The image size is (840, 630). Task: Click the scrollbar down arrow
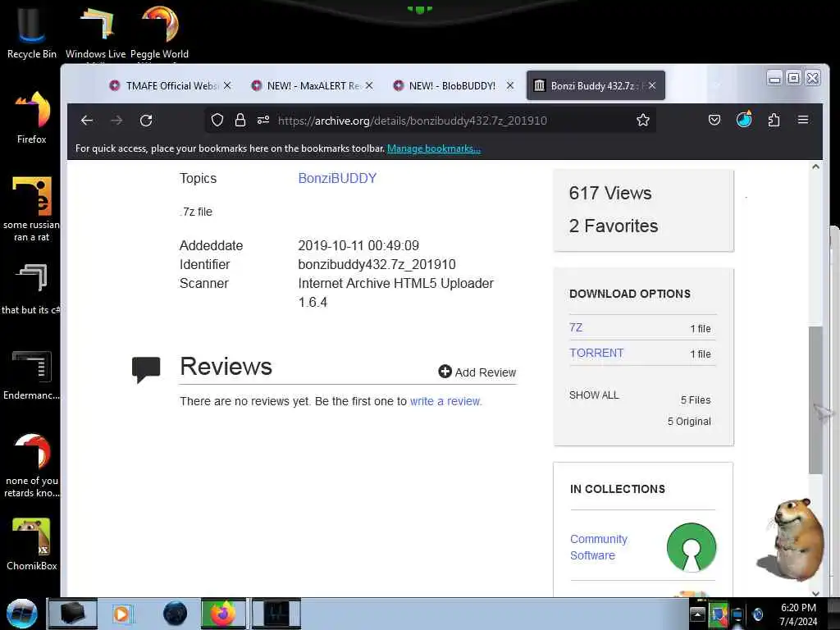coord(815,592)
